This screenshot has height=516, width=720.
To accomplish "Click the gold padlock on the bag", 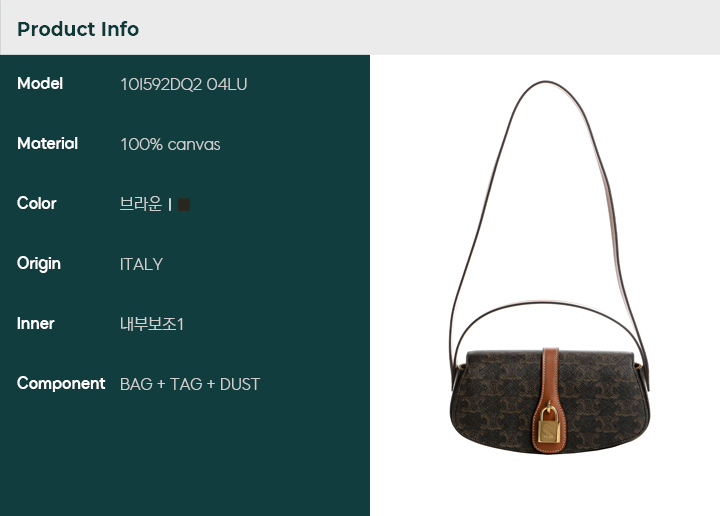I will click(549, 423).
